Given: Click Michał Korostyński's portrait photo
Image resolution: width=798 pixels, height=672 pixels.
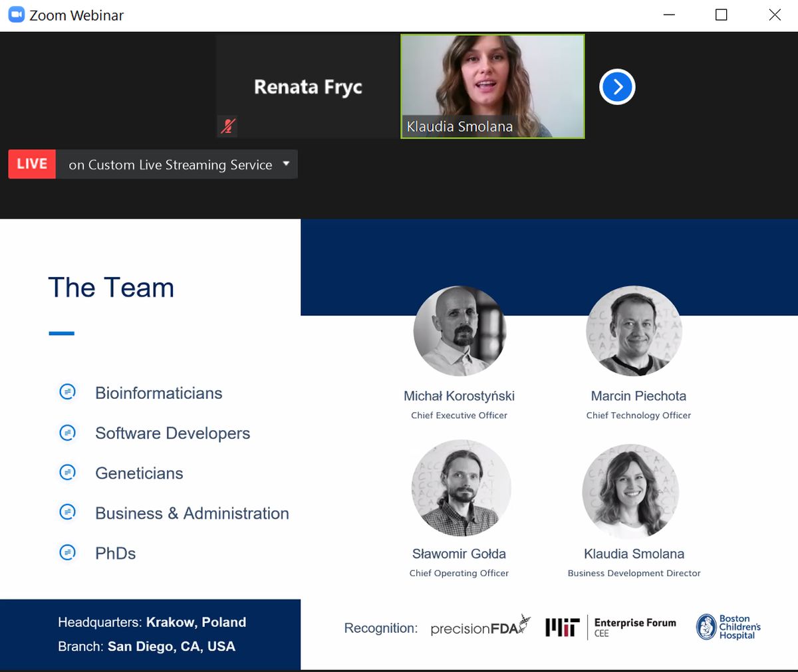Looking at the screenshot, I should click(460, 331).
